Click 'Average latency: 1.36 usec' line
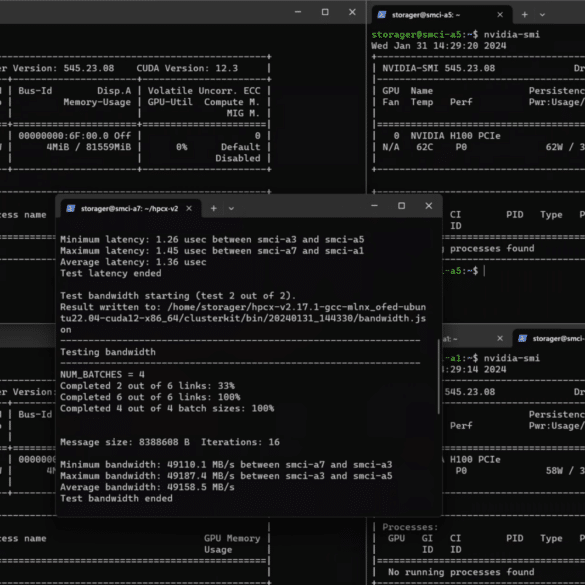This screenshot has height=585, width=585. point(133,262)
